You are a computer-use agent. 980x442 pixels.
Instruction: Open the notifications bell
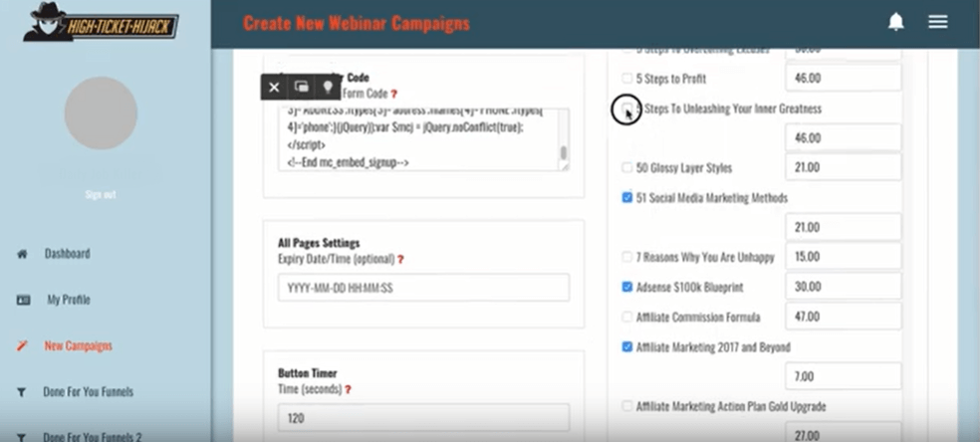tap(895, 22)
